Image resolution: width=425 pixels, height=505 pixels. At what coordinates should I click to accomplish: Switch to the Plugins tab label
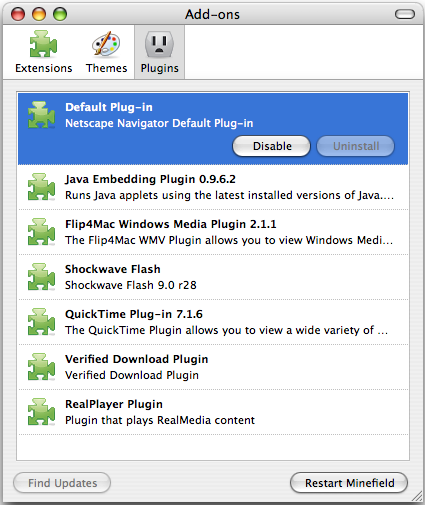[160, 68]
